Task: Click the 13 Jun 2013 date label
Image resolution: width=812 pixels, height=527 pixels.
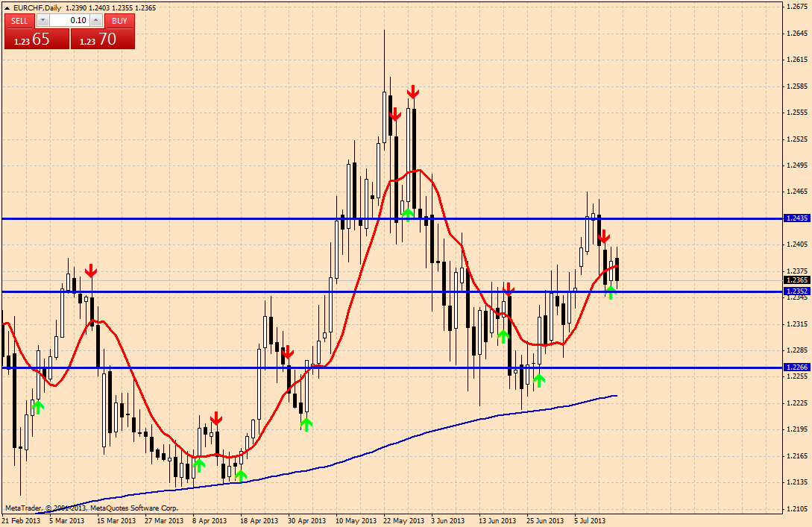Action: [497, 520]
